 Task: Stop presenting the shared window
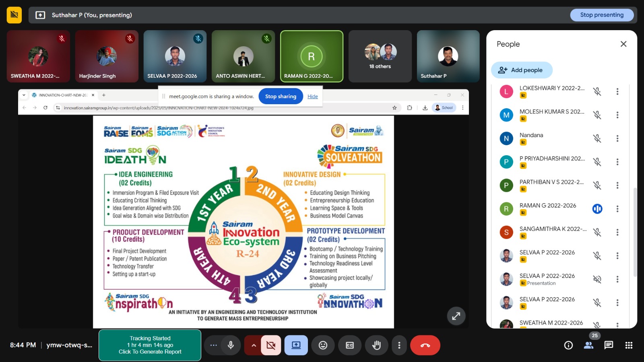pos(602,15)
